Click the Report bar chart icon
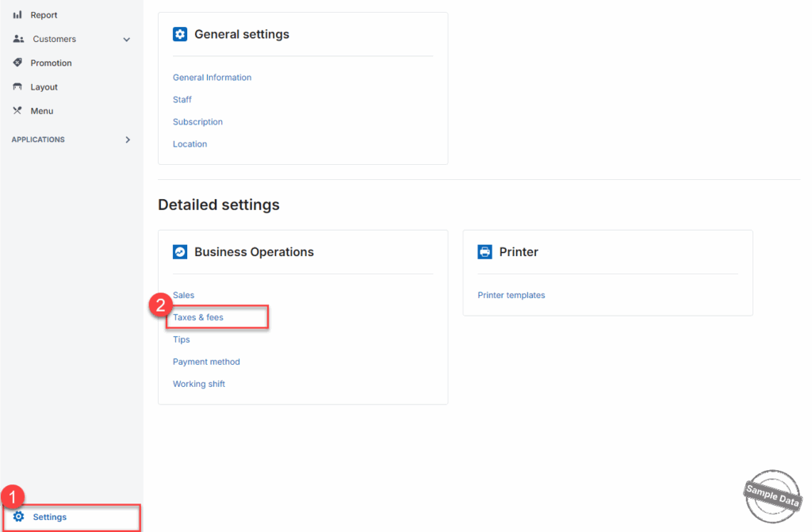The width and height of the screenshot is (812, 532). click(17, 15)
